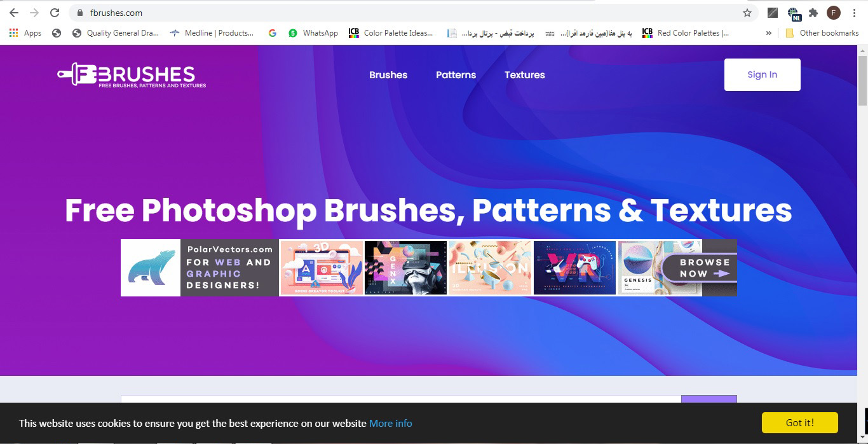
Task: Bookmark this page with the star icon
Action: tap(747, 13)
